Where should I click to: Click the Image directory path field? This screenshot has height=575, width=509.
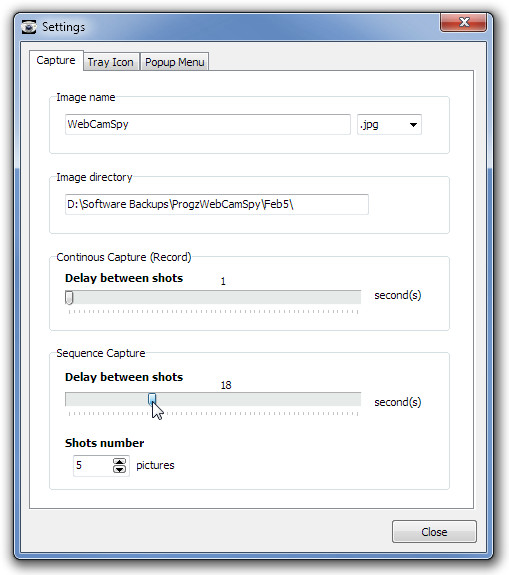tap(216, 204)
